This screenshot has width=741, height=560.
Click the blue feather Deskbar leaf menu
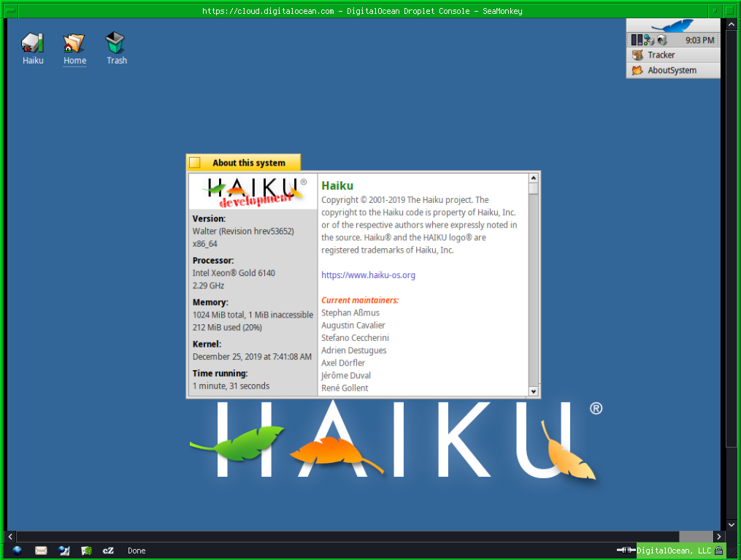672,26
